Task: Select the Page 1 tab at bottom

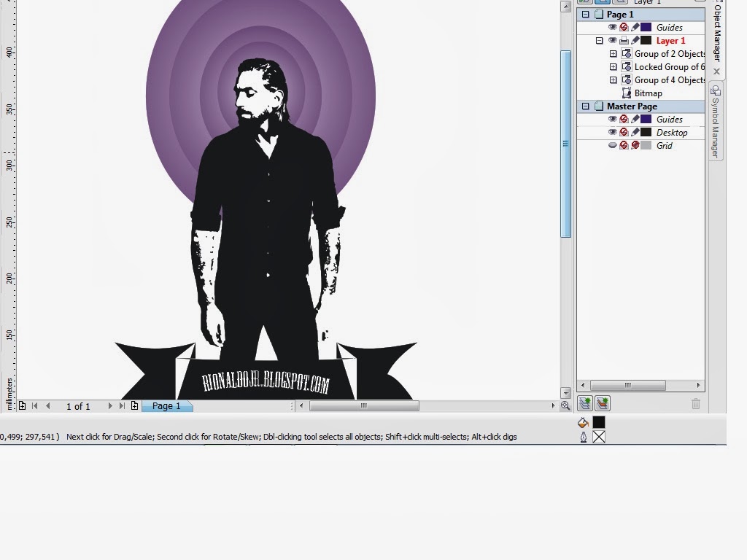Action: click(166, 406)
